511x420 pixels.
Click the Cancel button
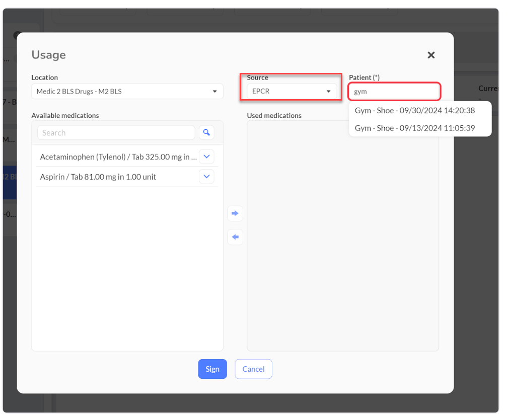(x=253, y=369)
